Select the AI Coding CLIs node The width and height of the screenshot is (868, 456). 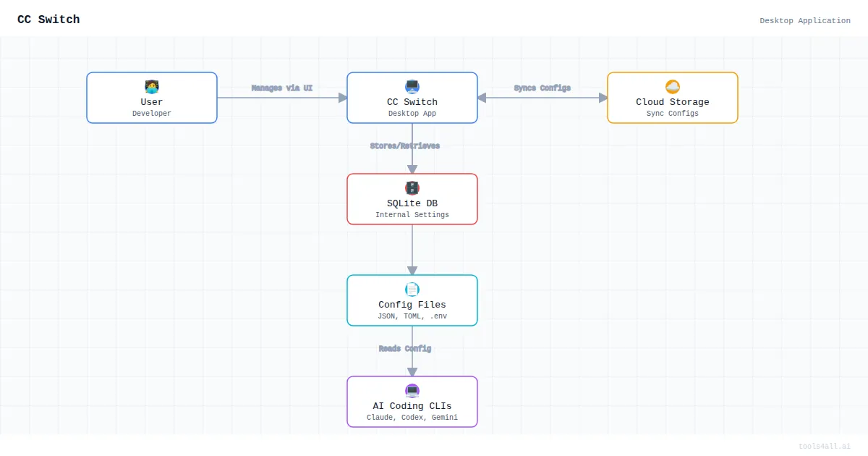412,402
